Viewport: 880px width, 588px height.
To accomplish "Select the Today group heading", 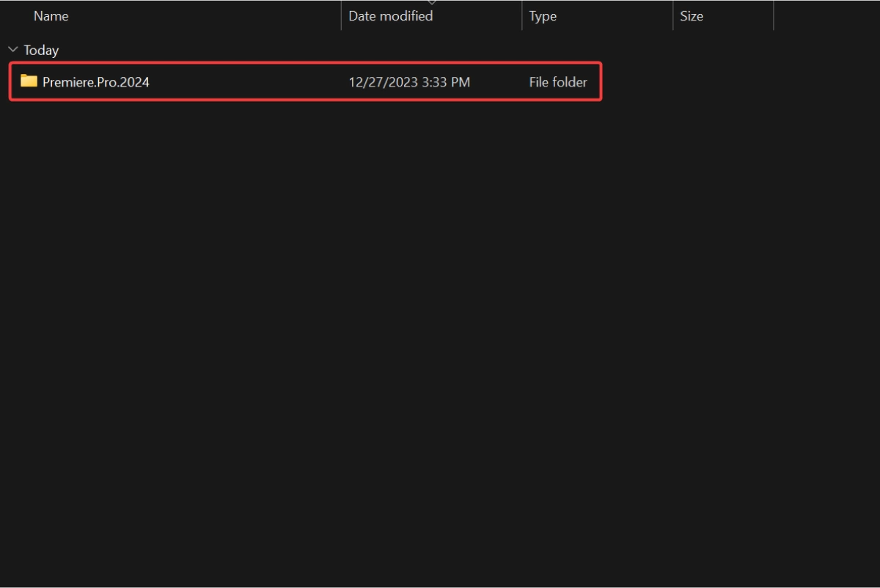I will pyautogui.click(x=41, y=51).
